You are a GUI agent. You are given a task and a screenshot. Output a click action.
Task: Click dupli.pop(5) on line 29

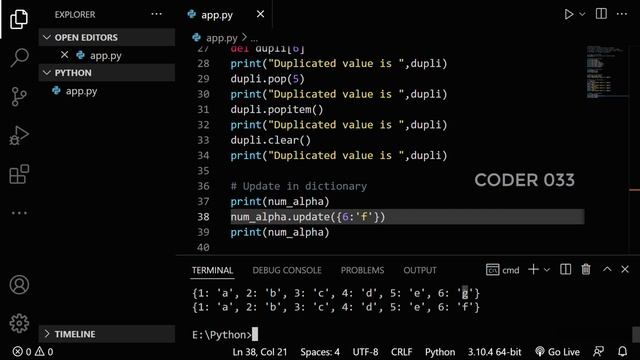(267, 79)
